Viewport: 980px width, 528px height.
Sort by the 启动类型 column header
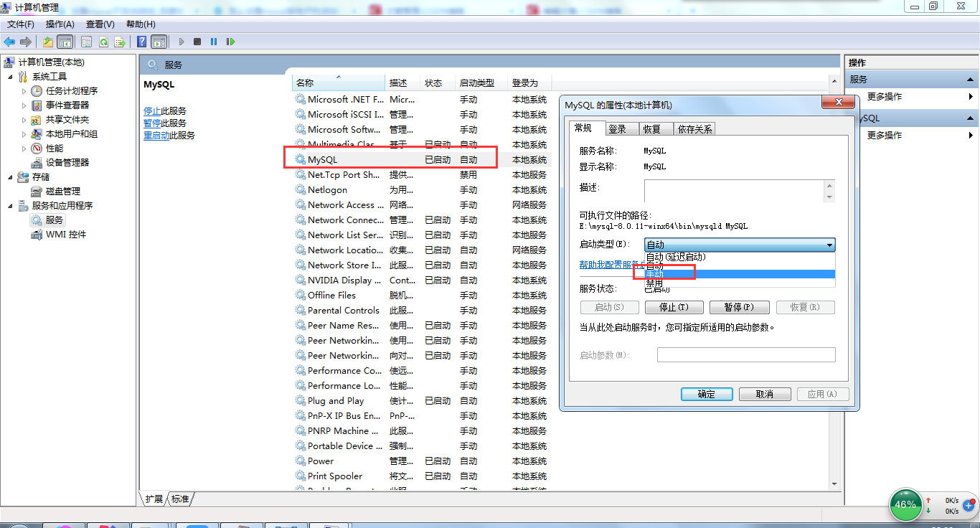482,82
